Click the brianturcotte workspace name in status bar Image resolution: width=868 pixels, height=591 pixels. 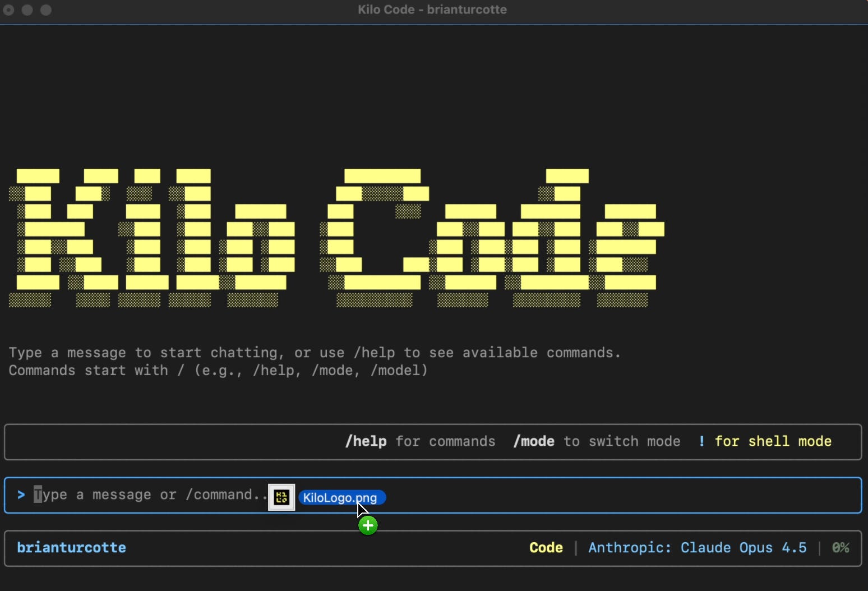[71, 547]
